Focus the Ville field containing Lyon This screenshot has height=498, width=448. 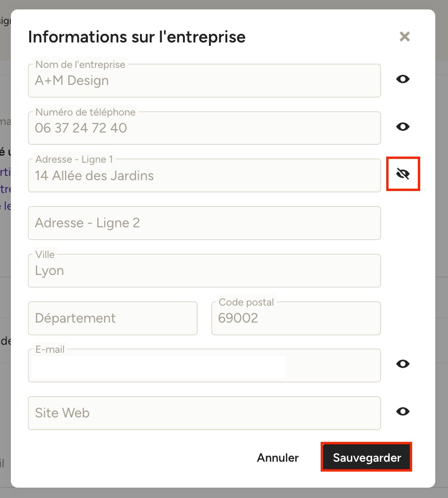click(204, 271)
